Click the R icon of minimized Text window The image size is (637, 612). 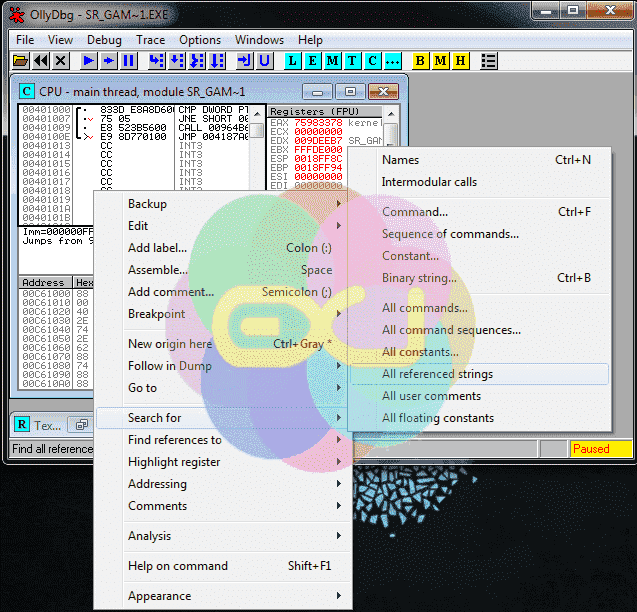point(22,425)
